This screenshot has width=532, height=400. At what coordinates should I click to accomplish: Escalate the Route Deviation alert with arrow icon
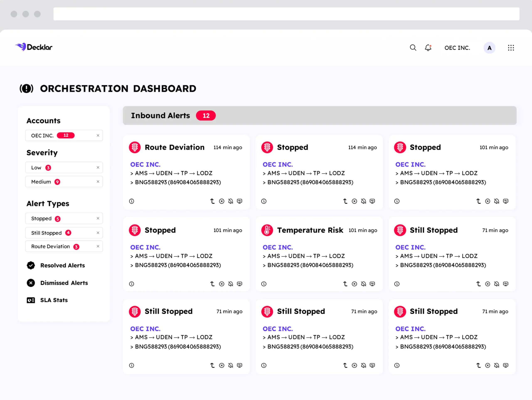212,201
